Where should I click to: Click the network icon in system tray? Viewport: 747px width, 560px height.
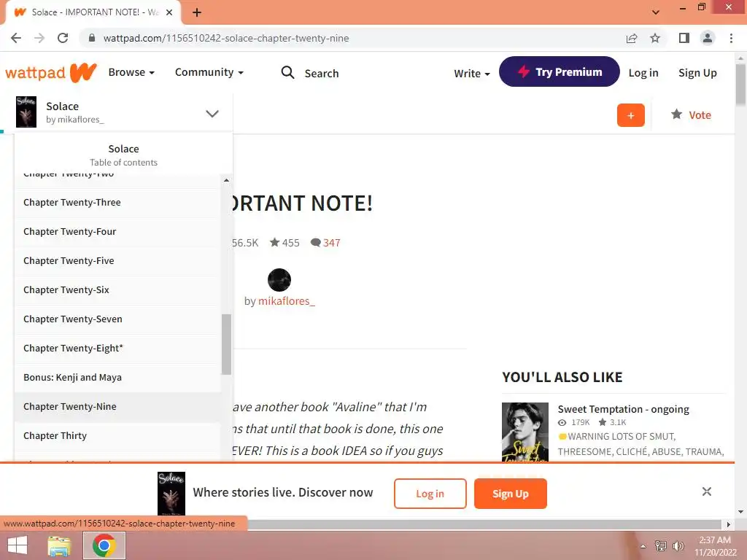(x=661, y=545)
